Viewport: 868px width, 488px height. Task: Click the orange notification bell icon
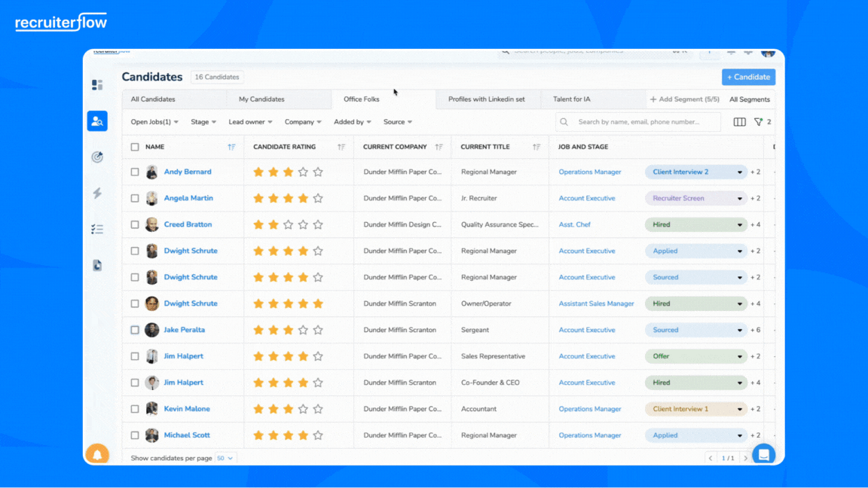click(97, 454)
